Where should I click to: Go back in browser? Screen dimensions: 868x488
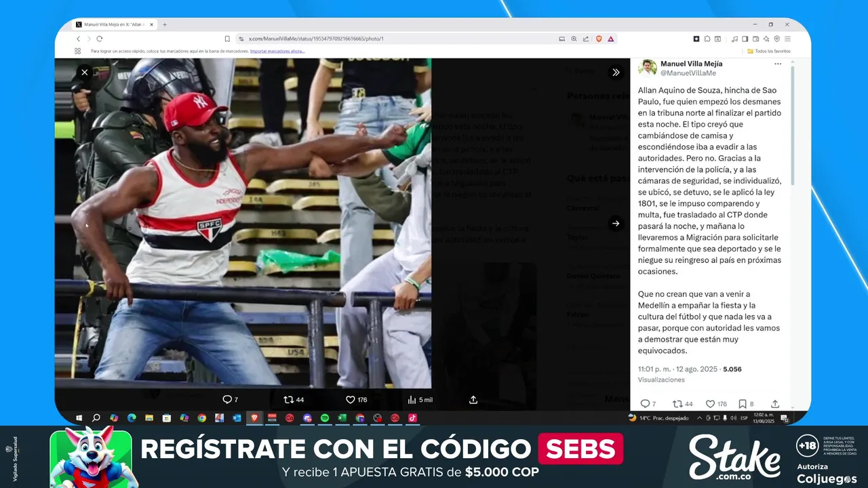tap(78, 39)
